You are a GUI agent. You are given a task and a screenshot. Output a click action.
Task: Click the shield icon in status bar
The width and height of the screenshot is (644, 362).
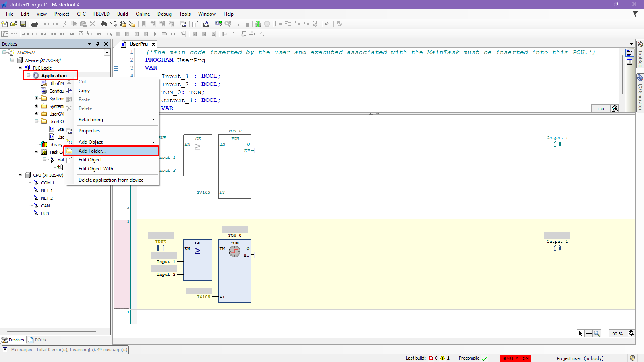(632, 358)
